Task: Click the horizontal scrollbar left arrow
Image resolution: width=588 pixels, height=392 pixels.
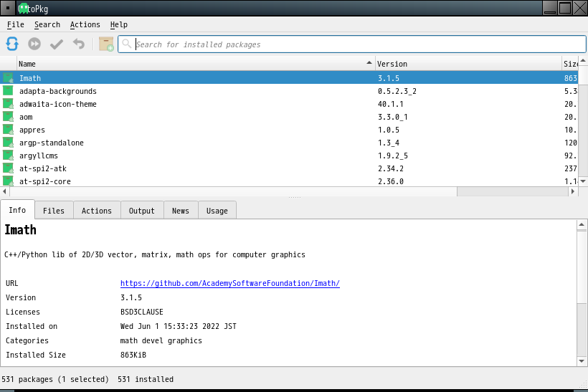Action: pos(4,191)
